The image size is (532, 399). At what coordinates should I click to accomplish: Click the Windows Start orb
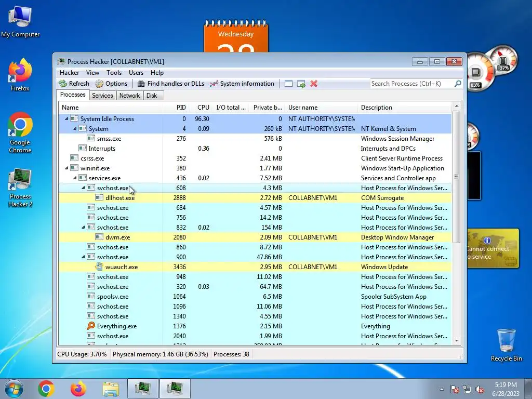point(14,389)
